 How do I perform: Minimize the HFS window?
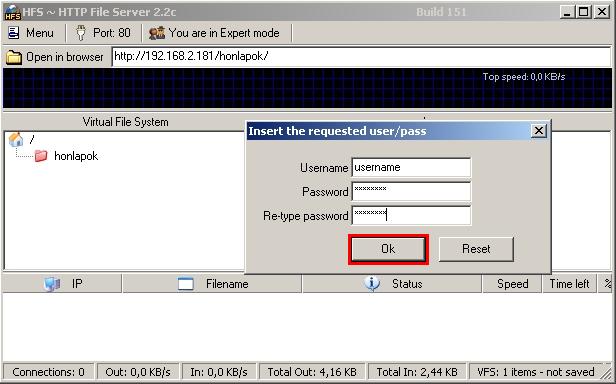pos(566,12)
